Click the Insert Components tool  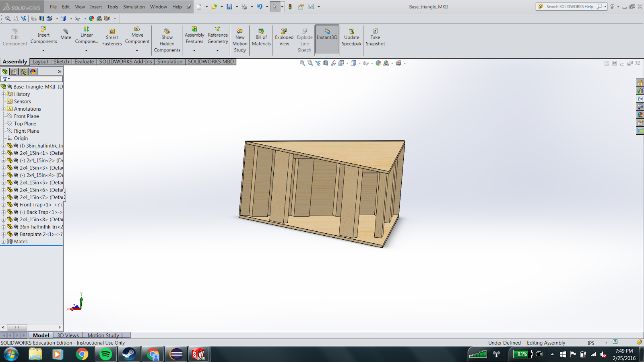point(43,35)
